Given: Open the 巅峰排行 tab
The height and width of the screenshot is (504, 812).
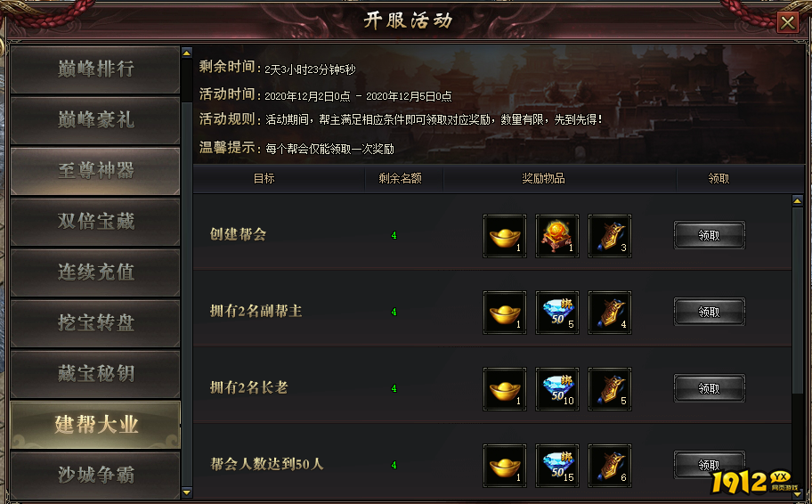Looking at the screenshot, I should click(x=95, y=69).
